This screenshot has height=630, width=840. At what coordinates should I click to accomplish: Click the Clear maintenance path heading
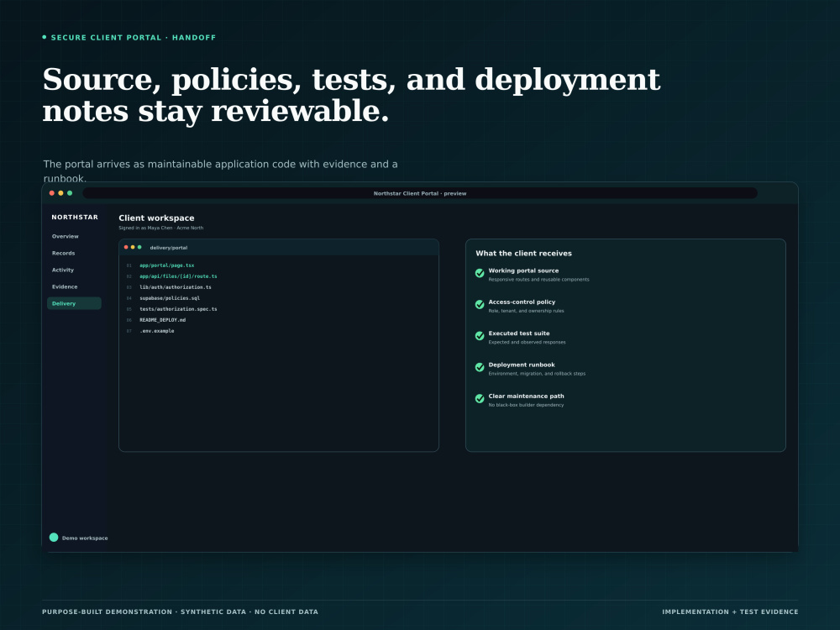tap(526, 396)
